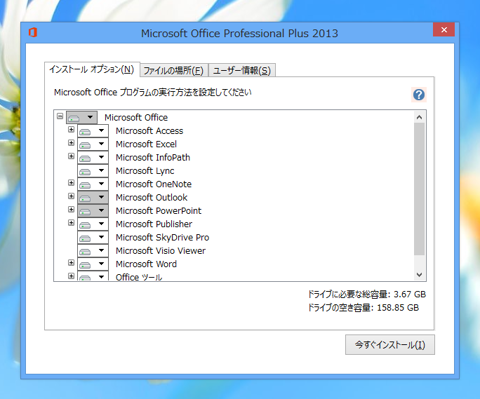
Task: Open install option dropdown for Microsoft InfoPath
Action: coord(93,157)
